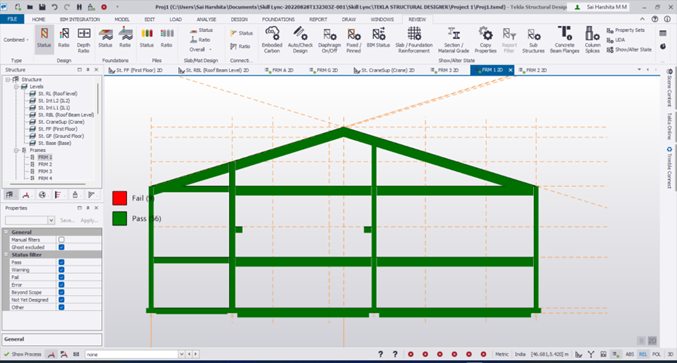Enable the Manual filters checkbox
Image resolution: width=677 pixels, height=363 pixels.
[x=61, y=240]
